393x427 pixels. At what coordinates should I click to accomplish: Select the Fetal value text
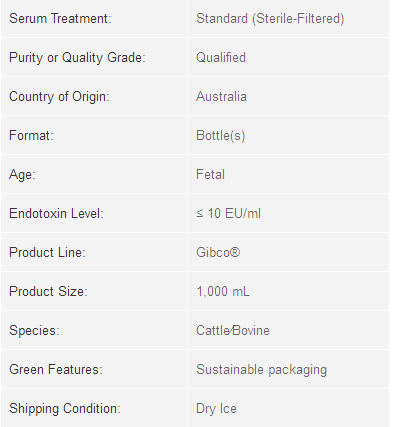pyautogui.click(x=210, y=175)
